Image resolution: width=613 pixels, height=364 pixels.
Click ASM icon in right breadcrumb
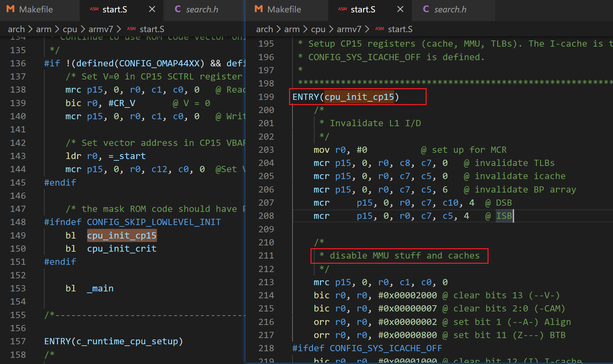380,29
